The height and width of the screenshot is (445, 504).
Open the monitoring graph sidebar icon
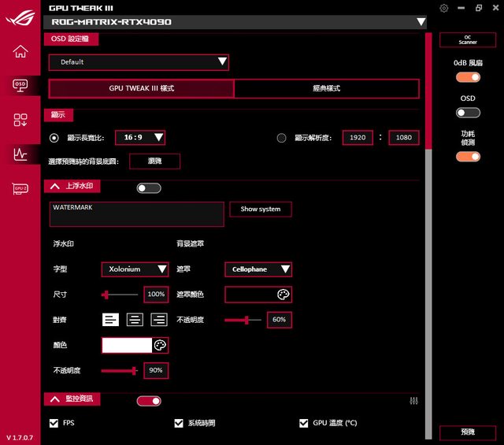20,154
